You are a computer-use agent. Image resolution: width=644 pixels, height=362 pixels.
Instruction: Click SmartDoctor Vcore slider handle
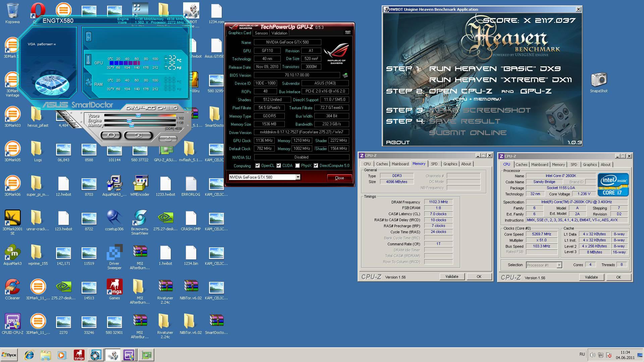tap(138, 115)
